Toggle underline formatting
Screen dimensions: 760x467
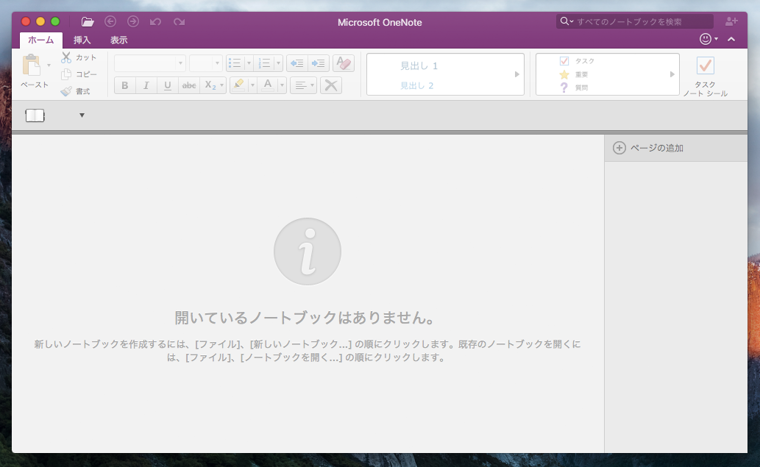pos(167,85)
